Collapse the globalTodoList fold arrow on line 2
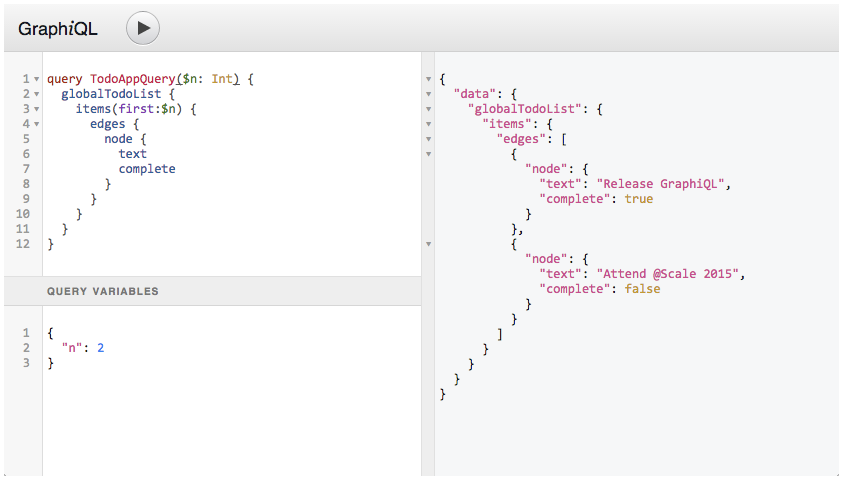844x481 pixels. click(x=37, y=94)
